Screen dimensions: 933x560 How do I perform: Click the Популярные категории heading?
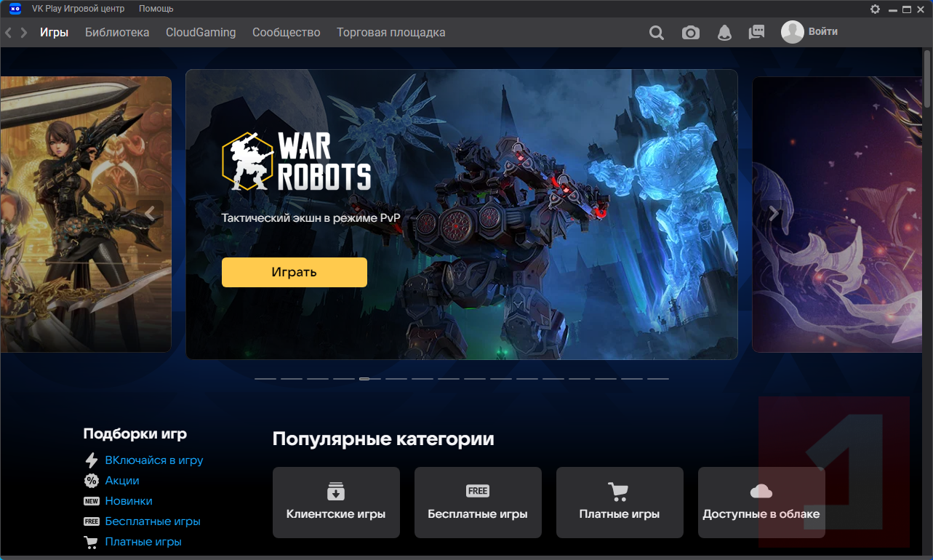tap(383, 439)
